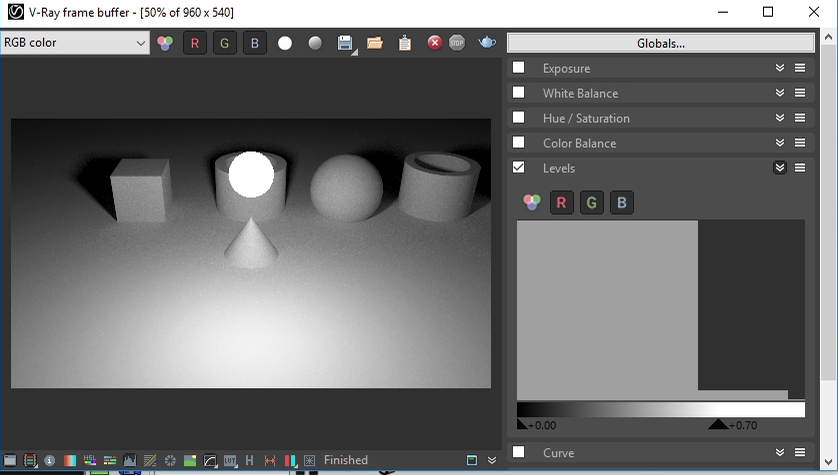Open the Exposure options hamburger menu
This screenshot has width=838, height=475.
pyautogui.click(x=800, y=68)
